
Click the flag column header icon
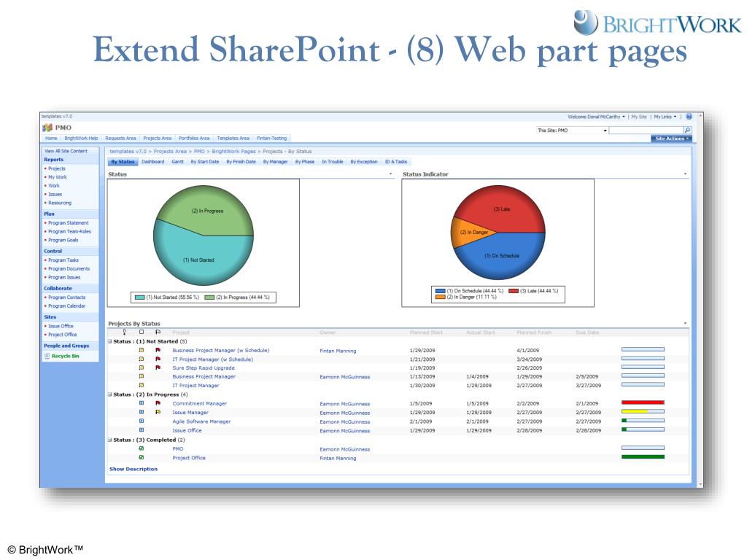[x=158, y=332]
